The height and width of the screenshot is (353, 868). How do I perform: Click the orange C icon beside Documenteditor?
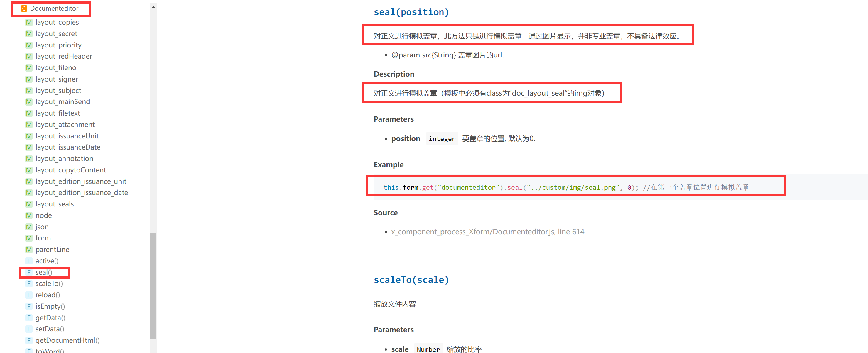click(x=24, y=9)
